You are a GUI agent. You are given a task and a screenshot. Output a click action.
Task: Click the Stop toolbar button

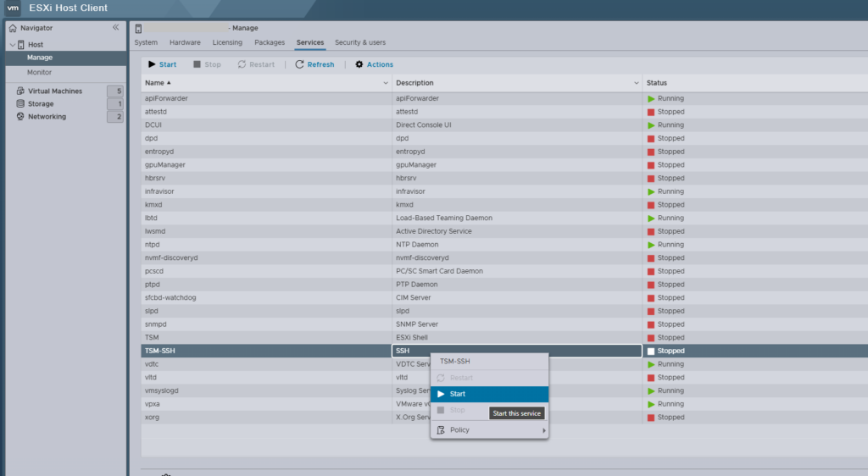pyautogui.click(x=207, y=64)
